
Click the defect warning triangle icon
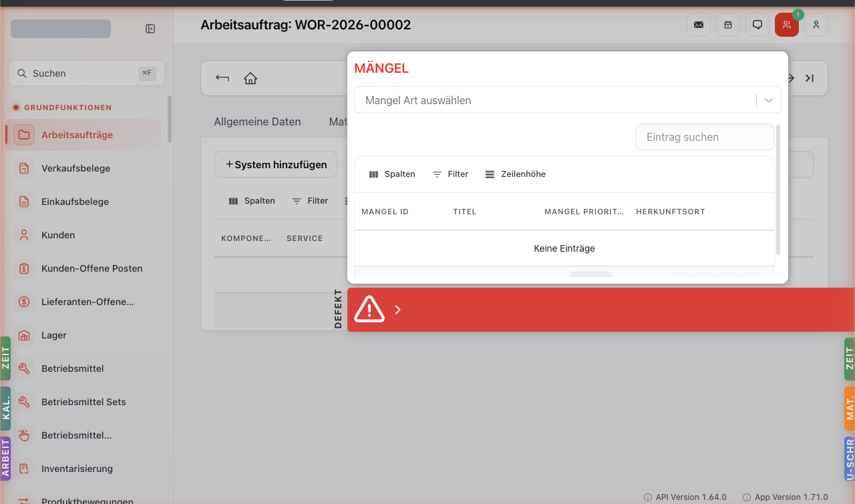[x=369, y=309]
